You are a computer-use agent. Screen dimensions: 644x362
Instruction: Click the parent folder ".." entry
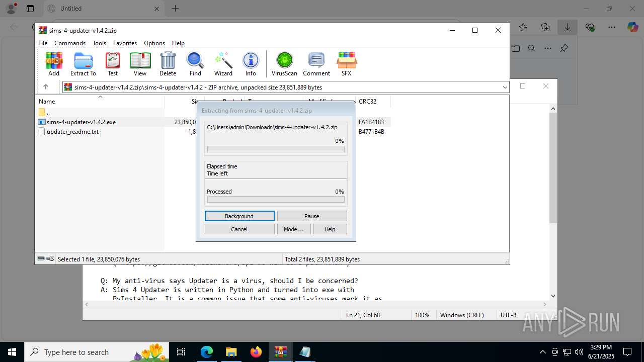[44, 112]
